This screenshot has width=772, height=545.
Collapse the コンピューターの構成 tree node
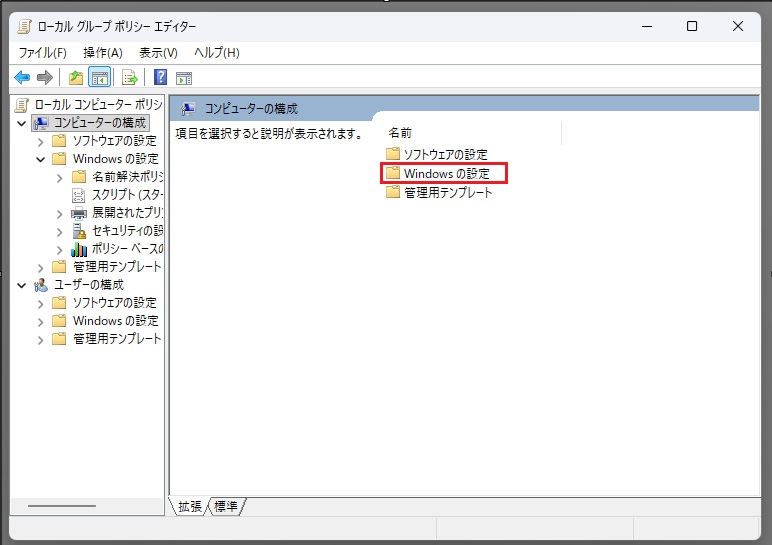pyautogui.click(x=22, y=123)
